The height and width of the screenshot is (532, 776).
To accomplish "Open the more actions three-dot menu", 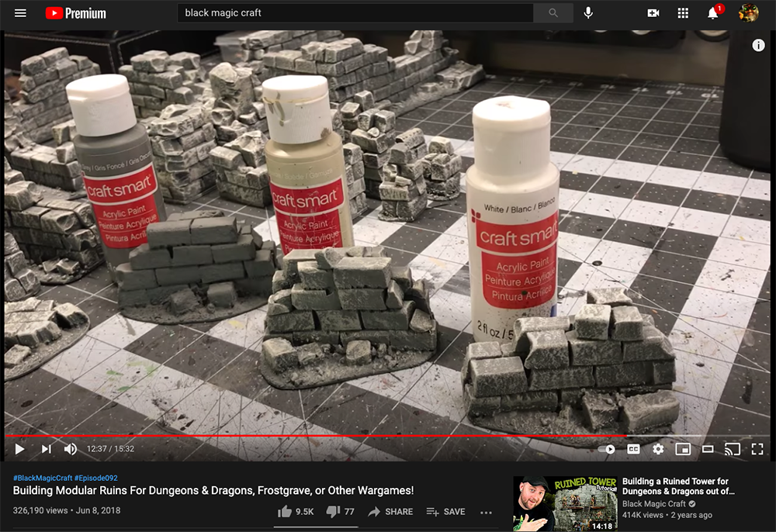I will (486, 512).
